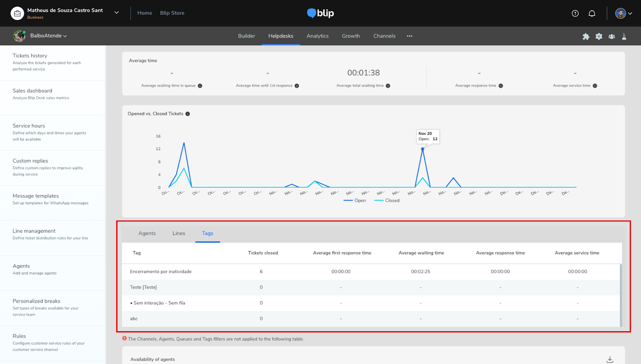This screenshot has height=364, width=641.
Task: Open Tickets history in the sidebar
Action: pyautogui.click(x=30, y=56)
